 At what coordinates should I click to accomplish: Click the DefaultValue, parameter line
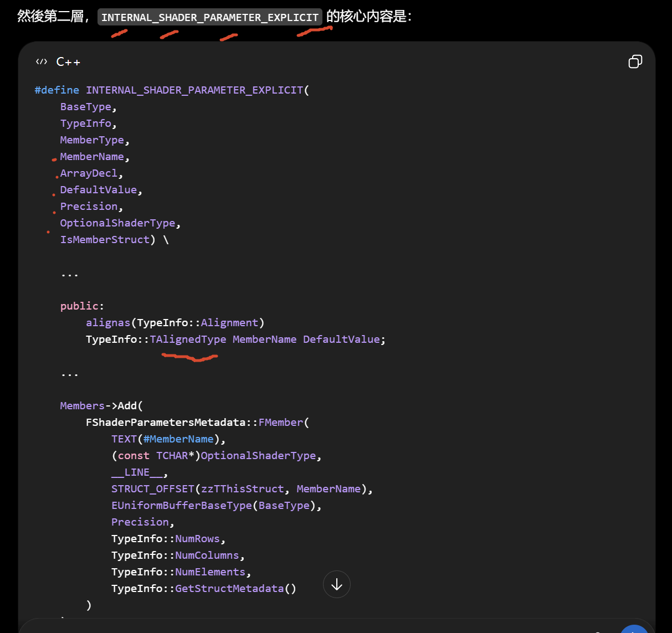click(x=101, y=189)
